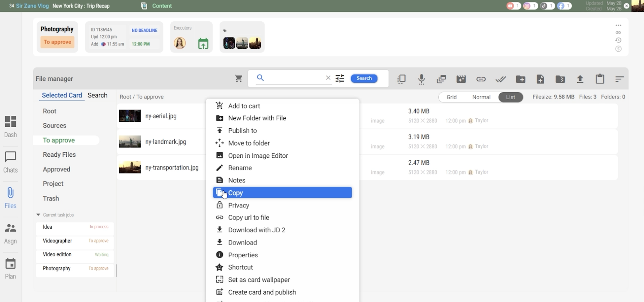644x302 pixels.
Task: Open the three-dot card options menu
Action: point(619,25)
